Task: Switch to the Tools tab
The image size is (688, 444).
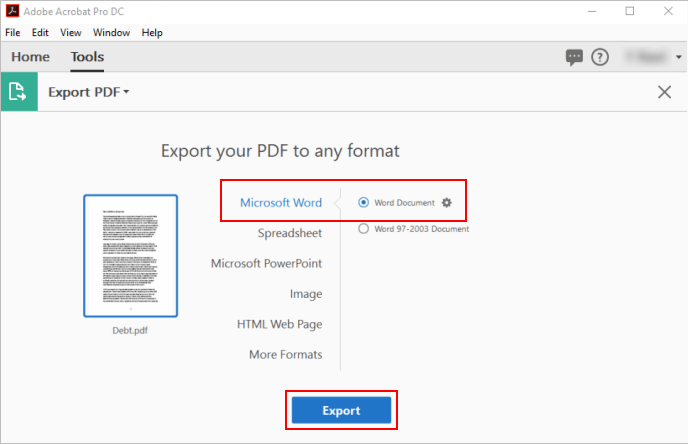Action: tap(87, 57)
